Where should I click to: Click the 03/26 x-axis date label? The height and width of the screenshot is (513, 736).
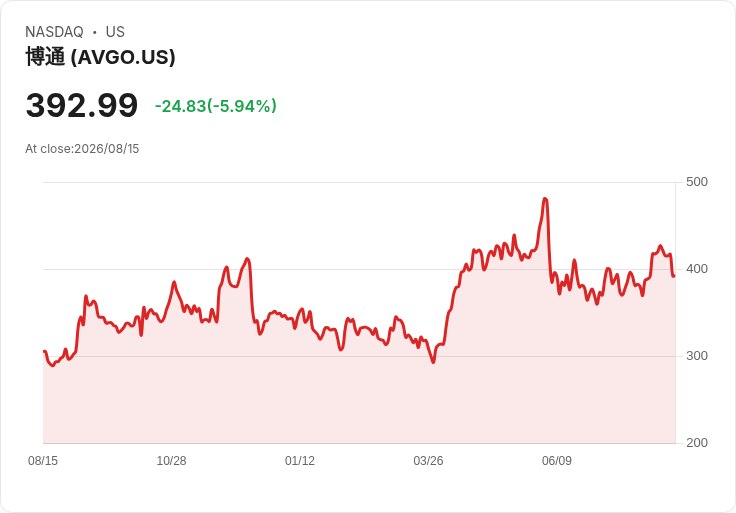pyautogui.click(x=428, y=460)
